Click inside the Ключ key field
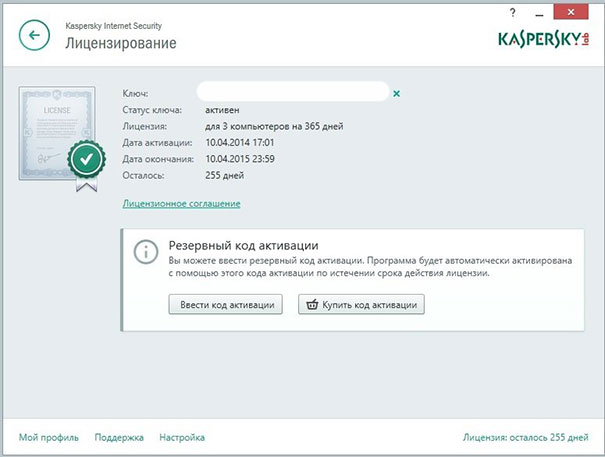This screenshot has height=457, width=605. click(292, 92)
